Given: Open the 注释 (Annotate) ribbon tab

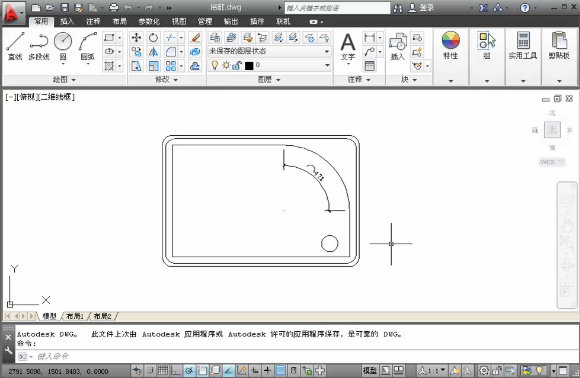Looking at the screenshot, I should click(93, 21).
